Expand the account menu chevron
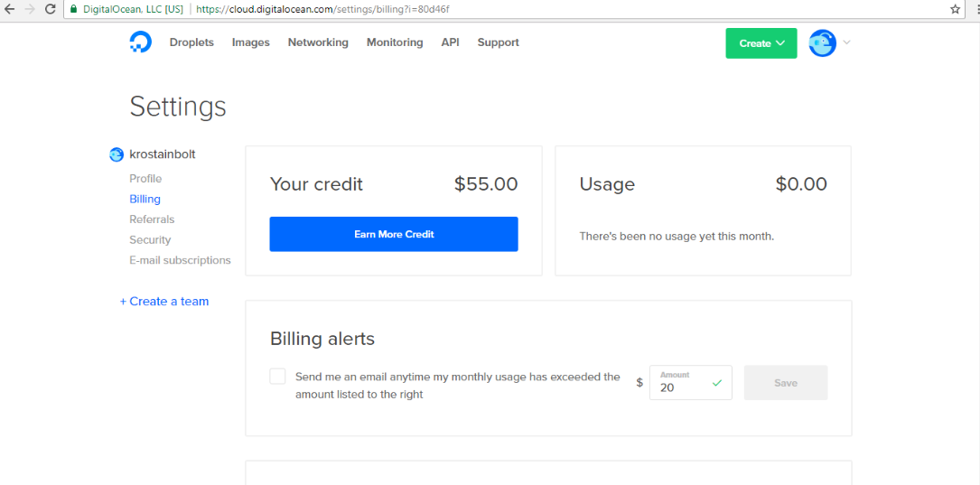This screenshot has height=485, width=980. [847, 42]
